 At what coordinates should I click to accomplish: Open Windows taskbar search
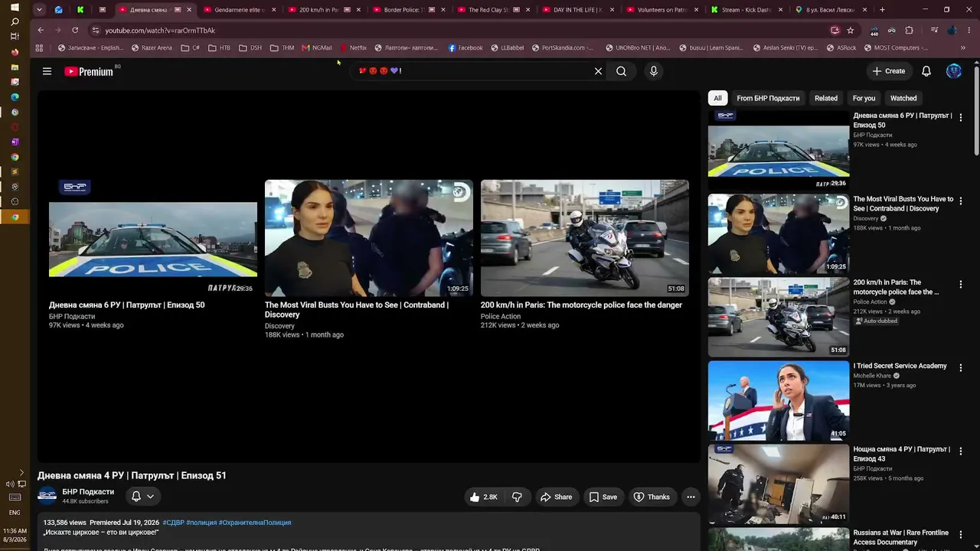click(x=15, y=22)
